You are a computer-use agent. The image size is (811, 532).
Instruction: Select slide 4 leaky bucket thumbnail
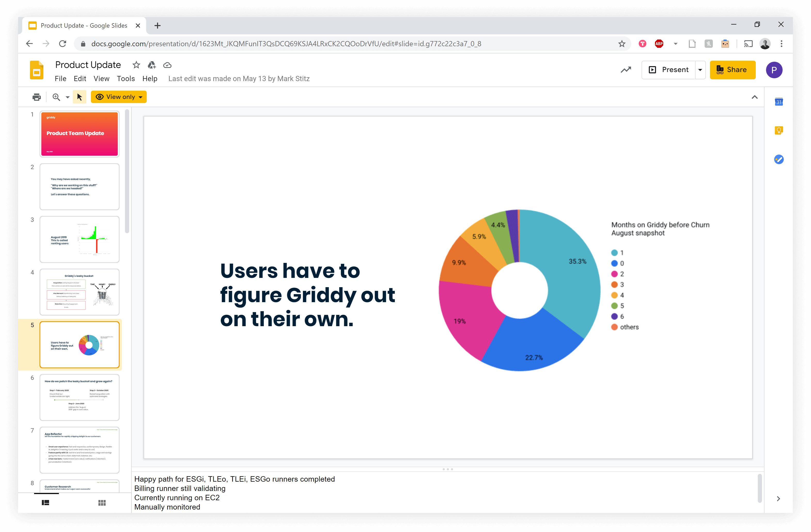tap(79, 292)
